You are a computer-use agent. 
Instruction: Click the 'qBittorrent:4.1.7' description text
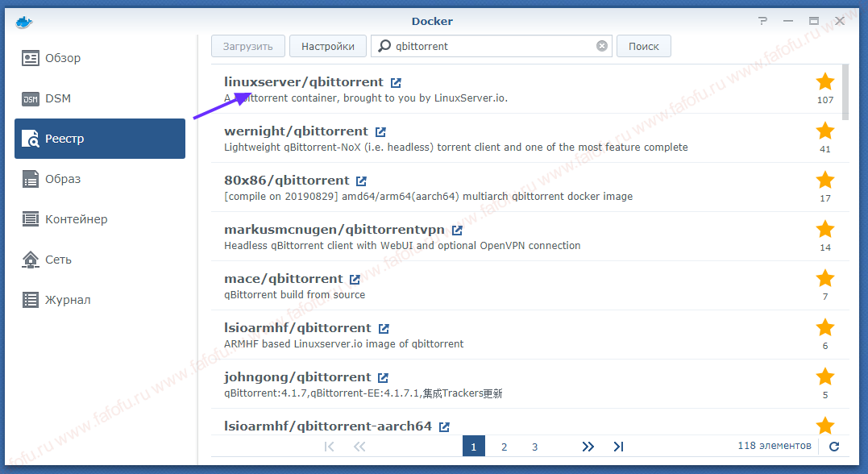click(363, 393)
